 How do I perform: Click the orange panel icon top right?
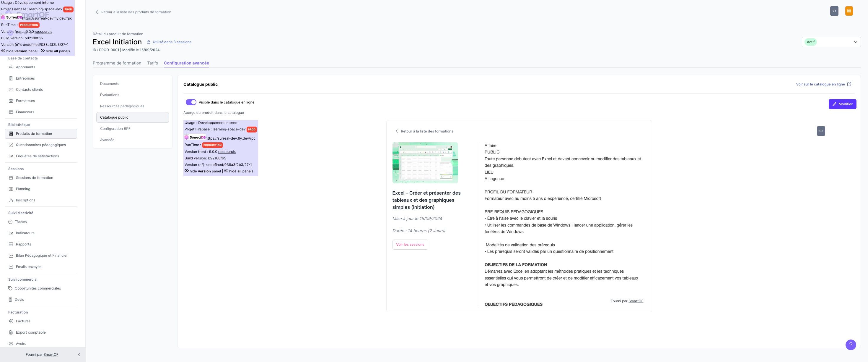pos(849,11)
